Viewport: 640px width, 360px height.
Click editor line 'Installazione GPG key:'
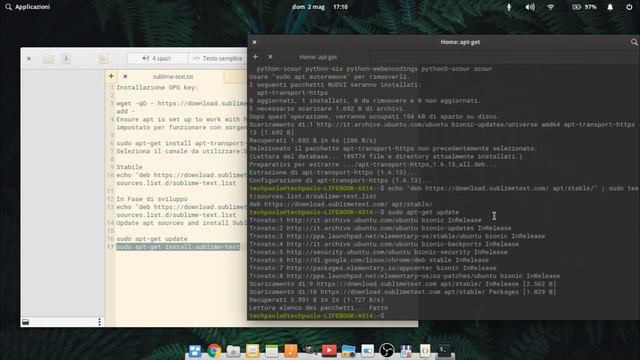157,87
